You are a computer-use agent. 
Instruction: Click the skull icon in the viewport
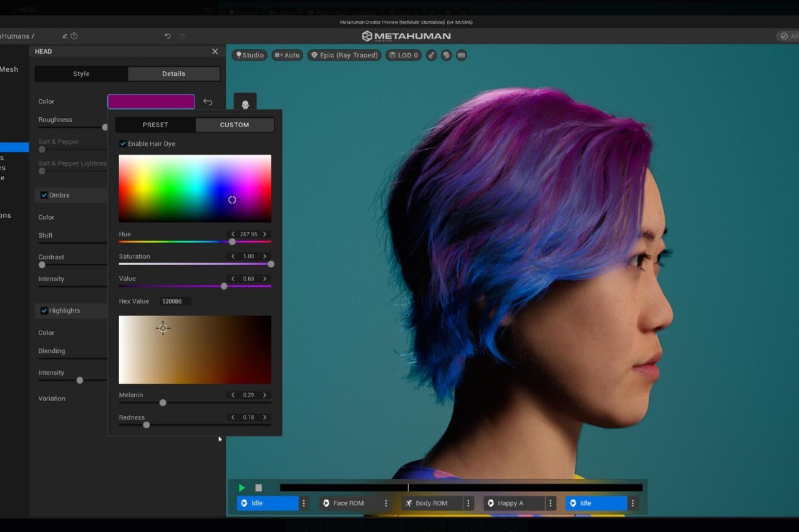click(245, 104)
